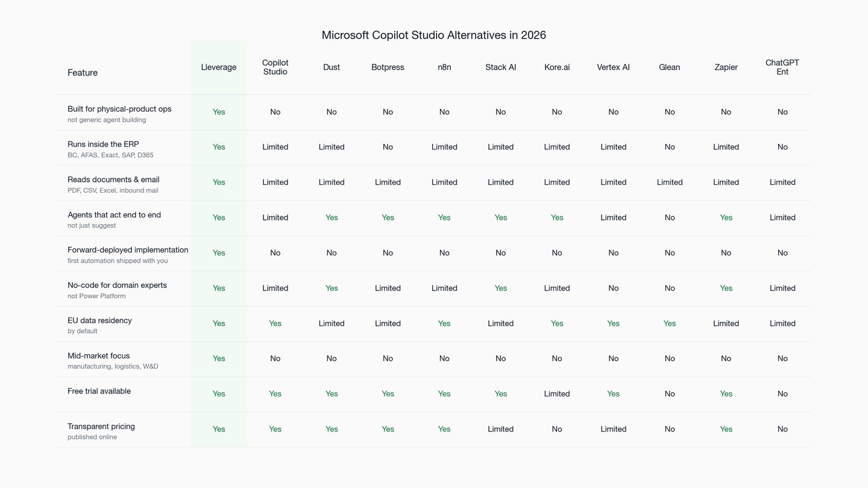
Task: Select the "Transparent pricing" row label
Action: point(101,426)
